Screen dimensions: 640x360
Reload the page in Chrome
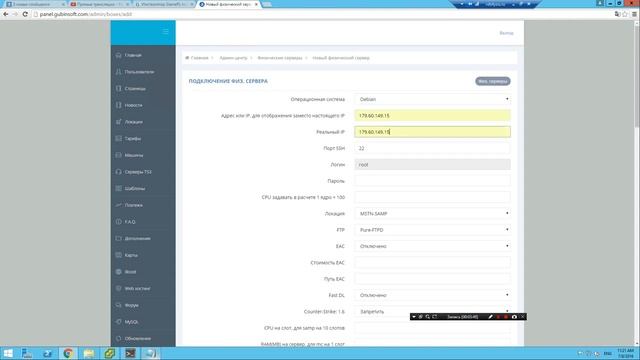[x=25, y=14]
